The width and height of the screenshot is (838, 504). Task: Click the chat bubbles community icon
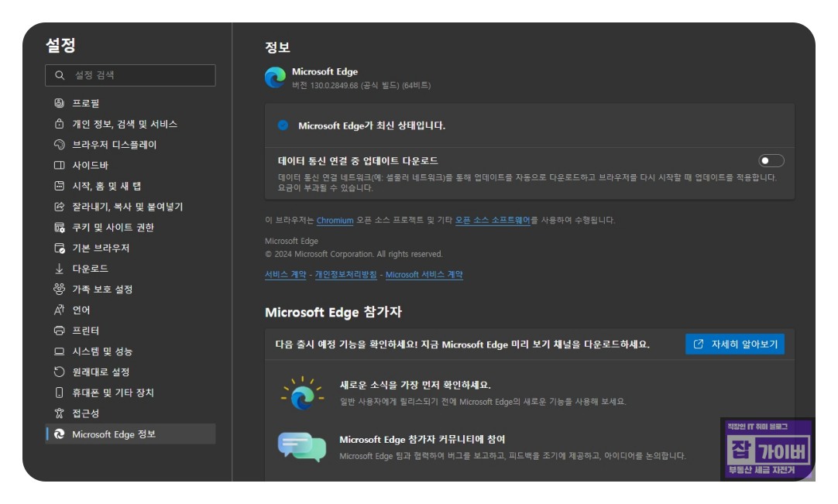(302, 447)
